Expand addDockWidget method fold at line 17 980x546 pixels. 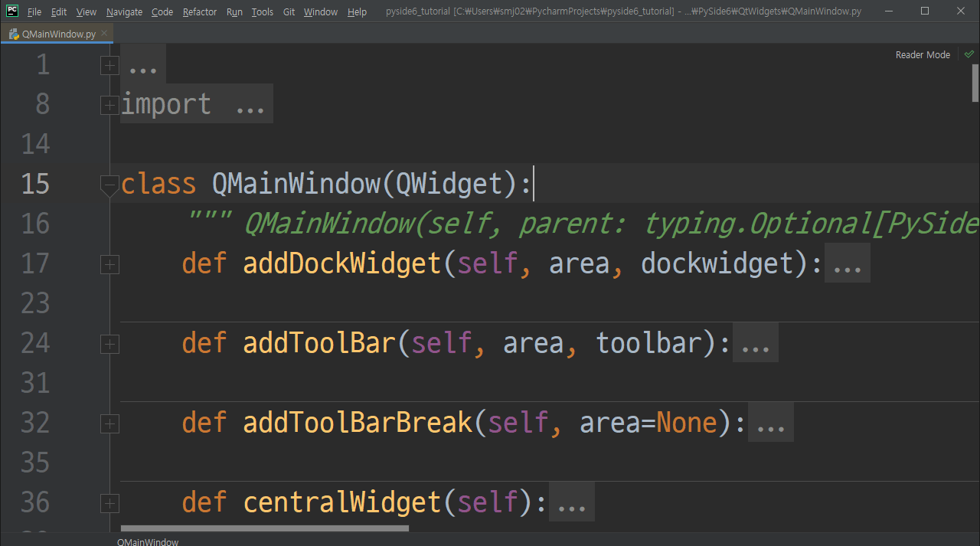pos(109,264)
